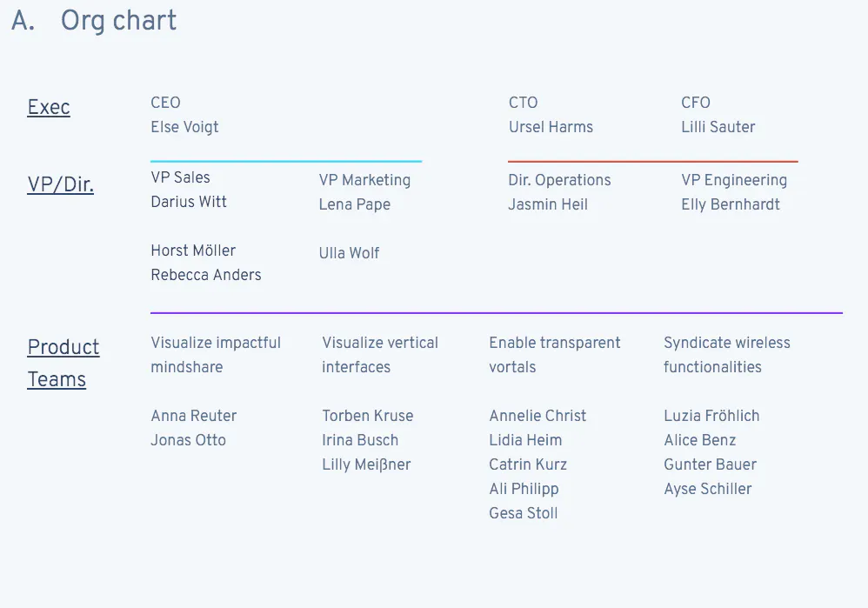Select the Visualize impactful mindshare team title

pyautogui.click(x=216, y=355)
